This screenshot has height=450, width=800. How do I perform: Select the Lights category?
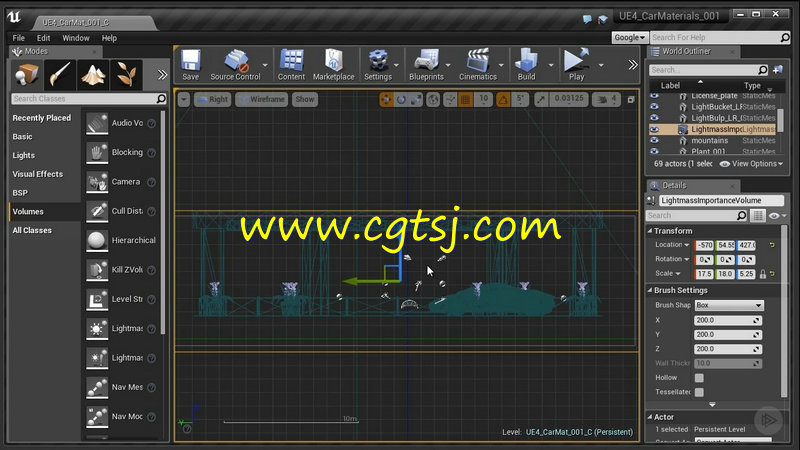click(23, 155)
